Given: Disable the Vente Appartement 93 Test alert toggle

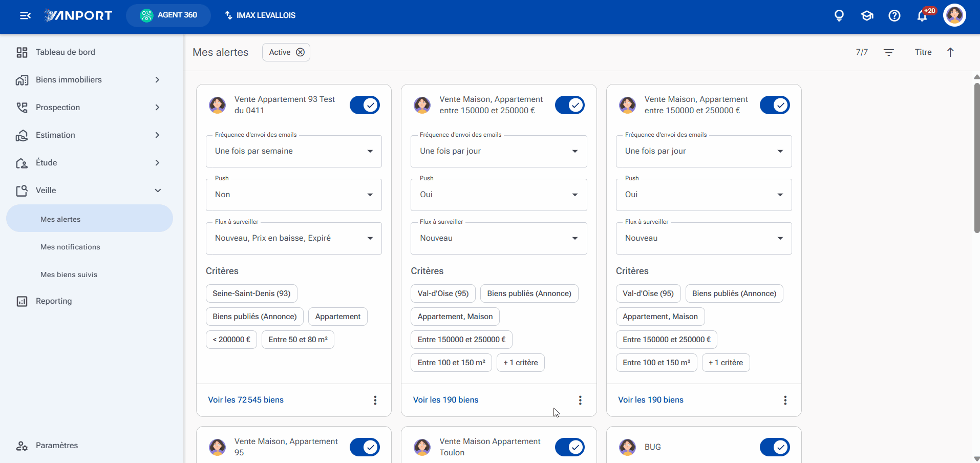Looking at the screenshot, I should point(365,105).
